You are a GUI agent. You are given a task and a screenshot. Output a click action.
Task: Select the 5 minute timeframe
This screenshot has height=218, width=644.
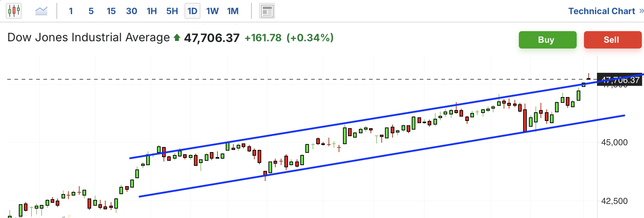point(91,11)
